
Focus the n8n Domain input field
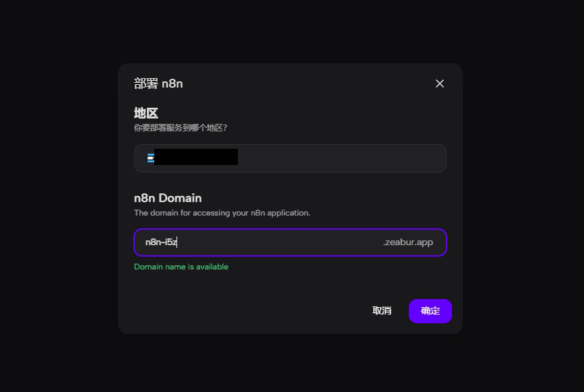pos(290,242)
